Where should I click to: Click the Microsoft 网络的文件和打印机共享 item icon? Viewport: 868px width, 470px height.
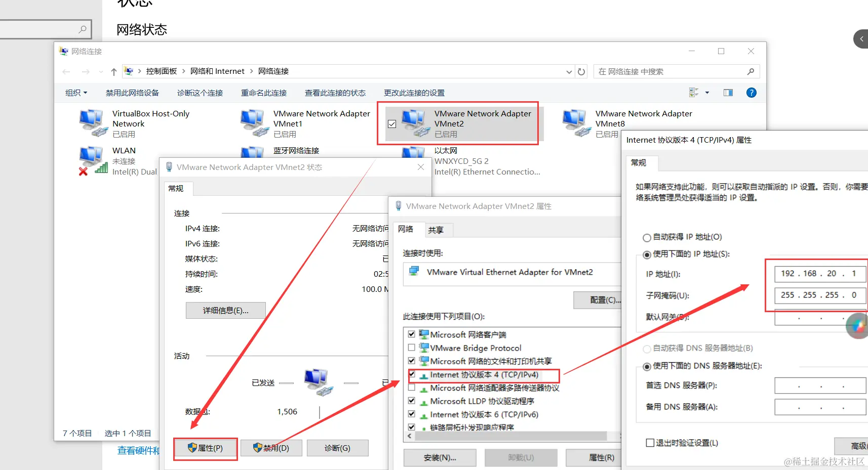click(423, 361)
